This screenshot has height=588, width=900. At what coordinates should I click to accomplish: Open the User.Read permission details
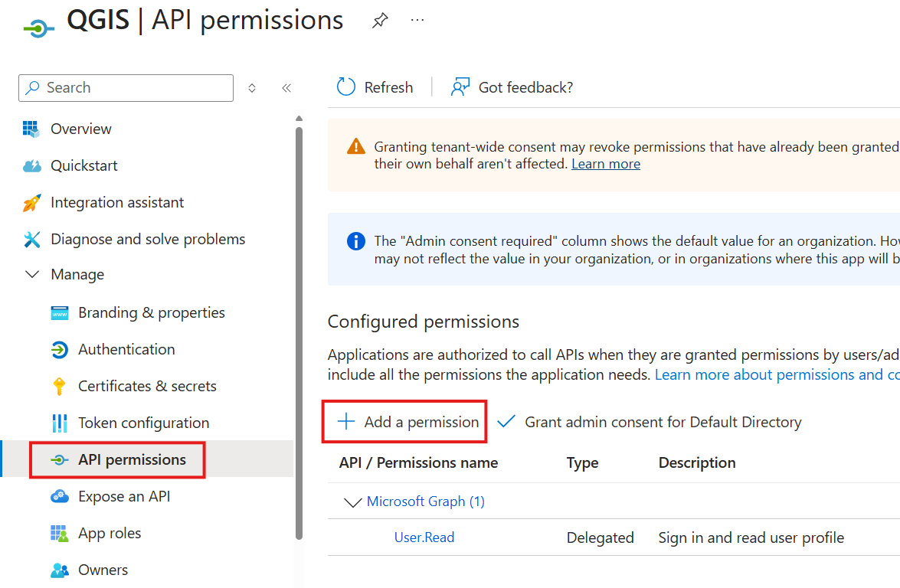coord(424,537)
